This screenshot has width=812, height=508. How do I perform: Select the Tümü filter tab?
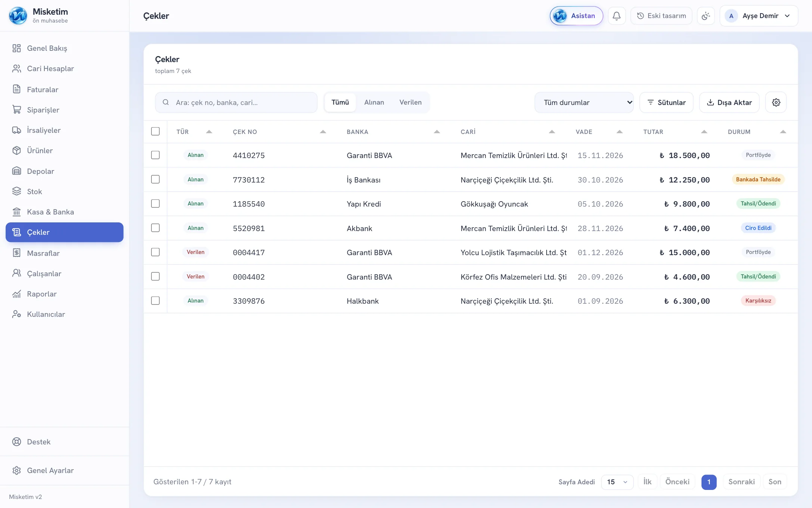(x=340, y=102)
